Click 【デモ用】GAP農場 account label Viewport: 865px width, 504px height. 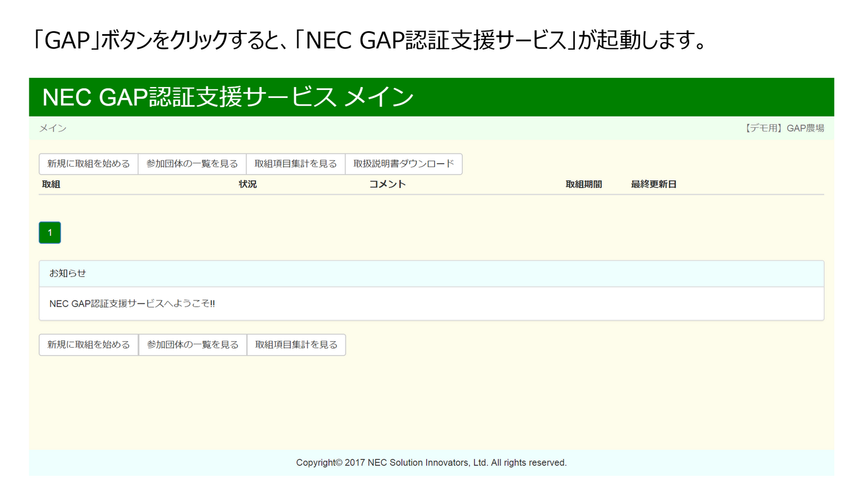[x=783, y=128]
